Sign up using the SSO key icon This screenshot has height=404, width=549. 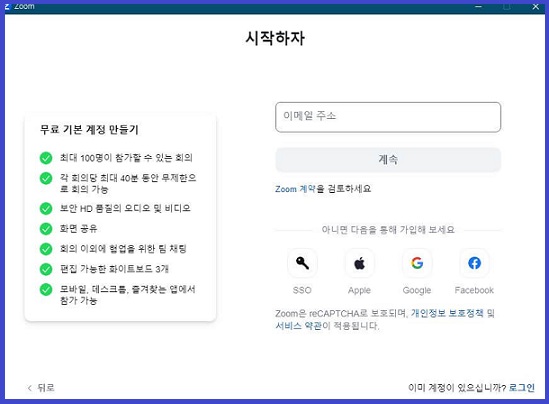click(x=302, y=263)
